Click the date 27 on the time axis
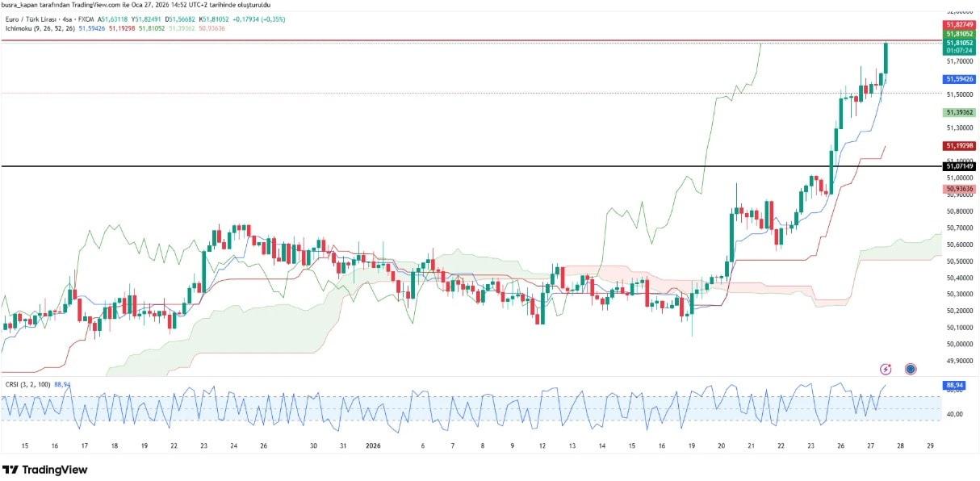Image resolution: width=980 pixels, height=481 pixels. tap(871, 445)
